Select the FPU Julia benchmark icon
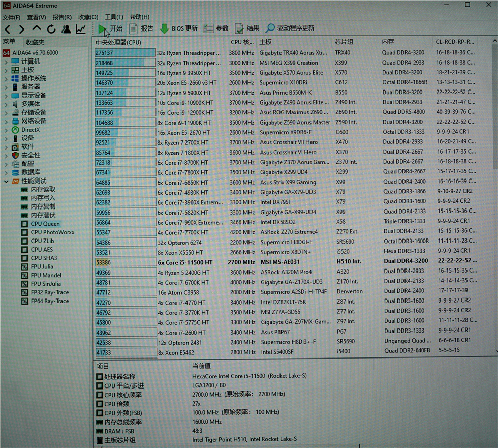 point(24,266)
